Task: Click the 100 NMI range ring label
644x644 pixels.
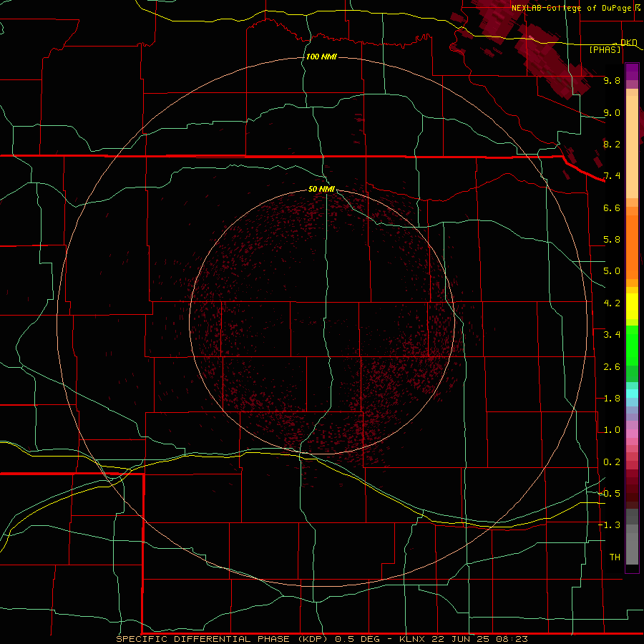Action: coord(321,57)
